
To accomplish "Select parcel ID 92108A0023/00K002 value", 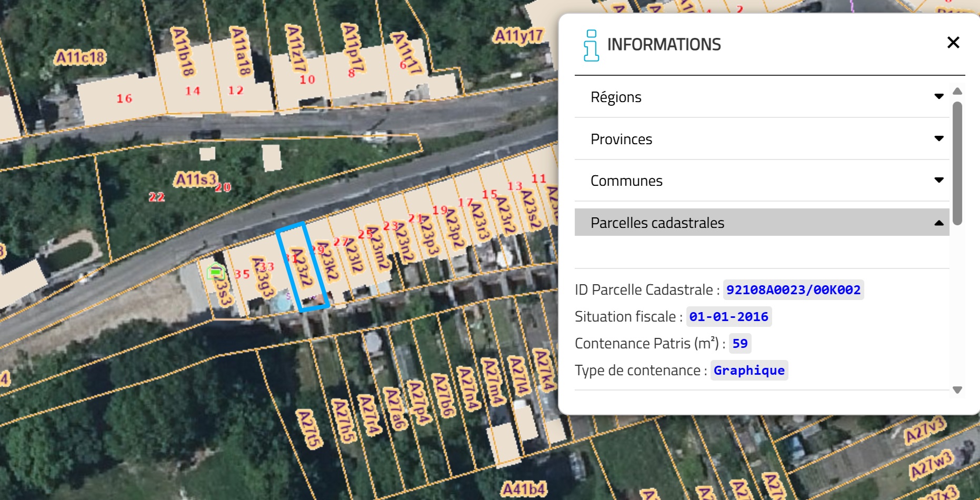I will tap(793, 290).
